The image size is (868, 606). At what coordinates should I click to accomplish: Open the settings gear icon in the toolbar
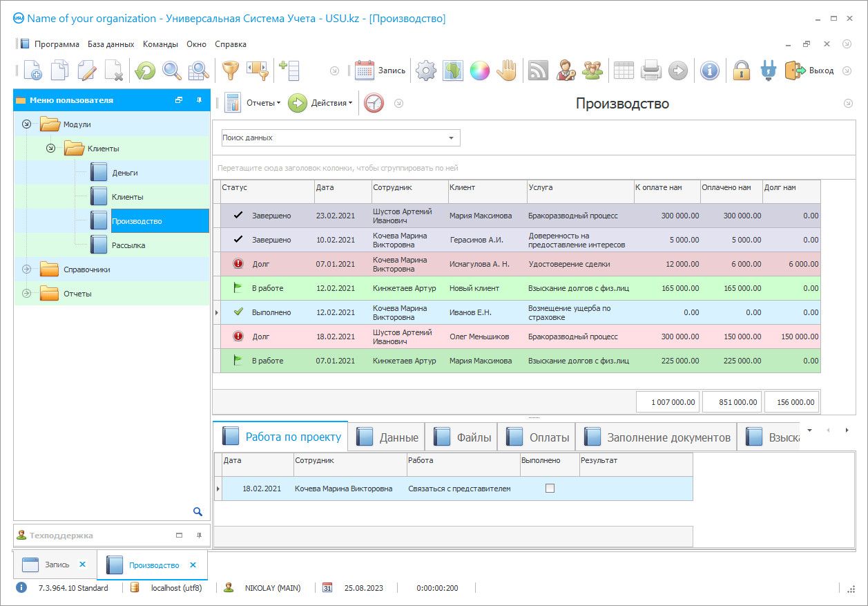(426, 70)
